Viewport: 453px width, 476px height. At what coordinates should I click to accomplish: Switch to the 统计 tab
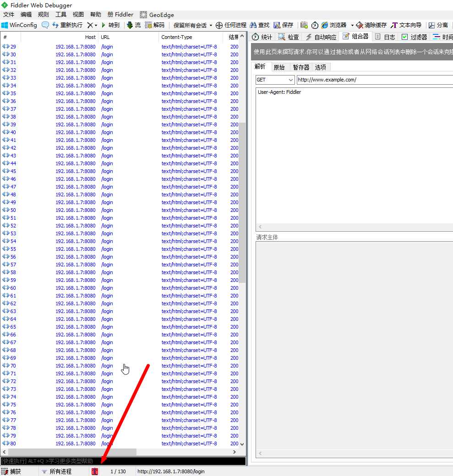point(262,37)
